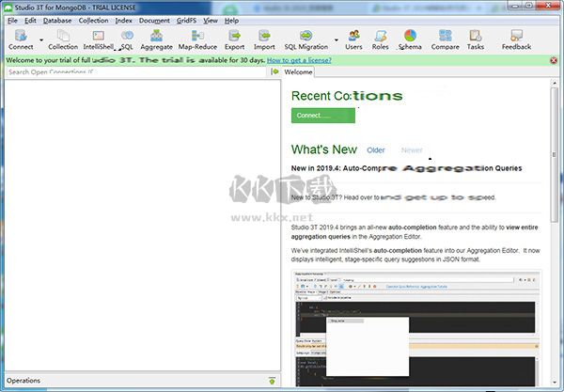Open the File menu
Viewport: 564px width, 392px height.
[12, 21]
